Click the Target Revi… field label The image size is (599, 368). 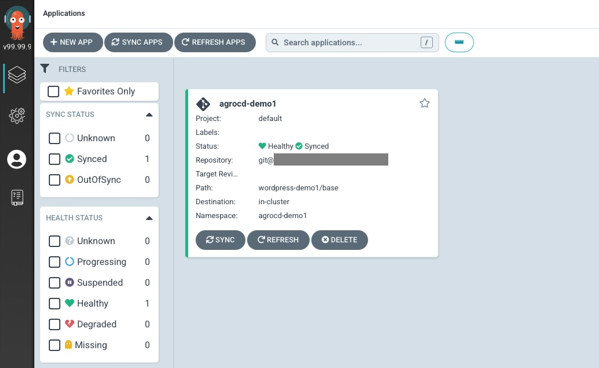coord(217,174)
